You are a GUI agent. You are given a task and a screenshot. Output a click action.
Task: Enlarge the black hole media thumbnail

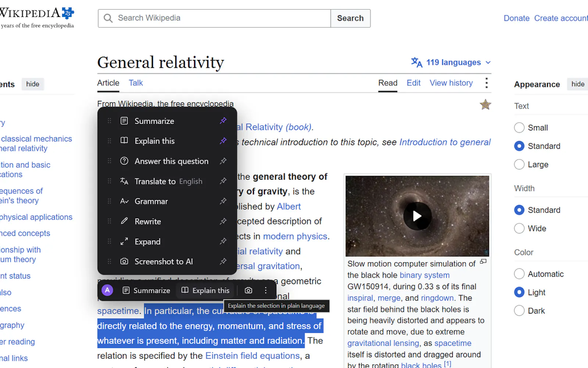click(x=483, y=262)
